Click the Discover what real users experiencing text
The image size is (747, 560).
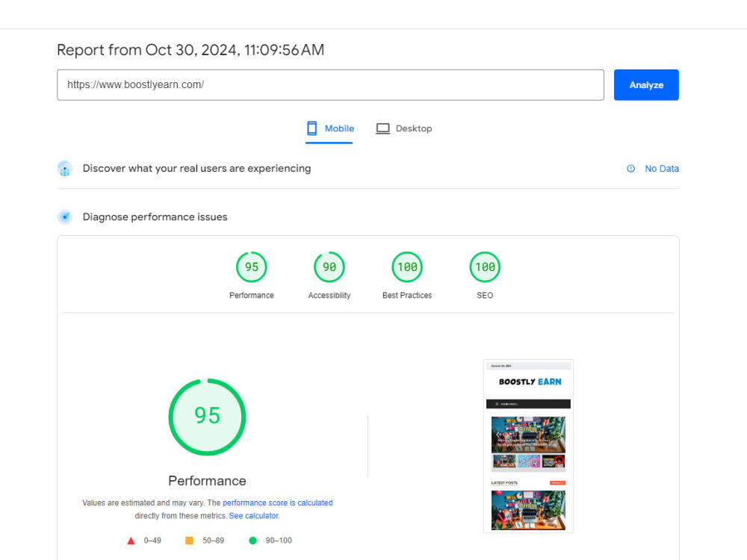coord(196,169)
